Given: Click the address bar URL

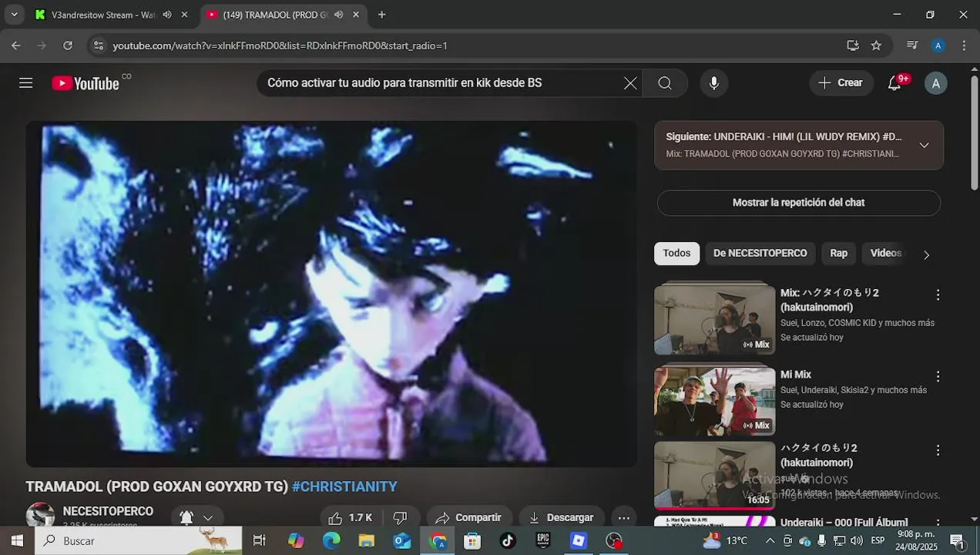Looking at the screenshot, I should (280, 45).
